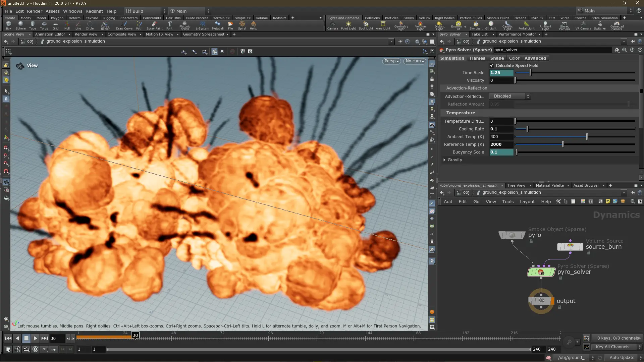644x362 pixels.
Task: Click the Layout menu in network editor
Action: pos(527,201)
